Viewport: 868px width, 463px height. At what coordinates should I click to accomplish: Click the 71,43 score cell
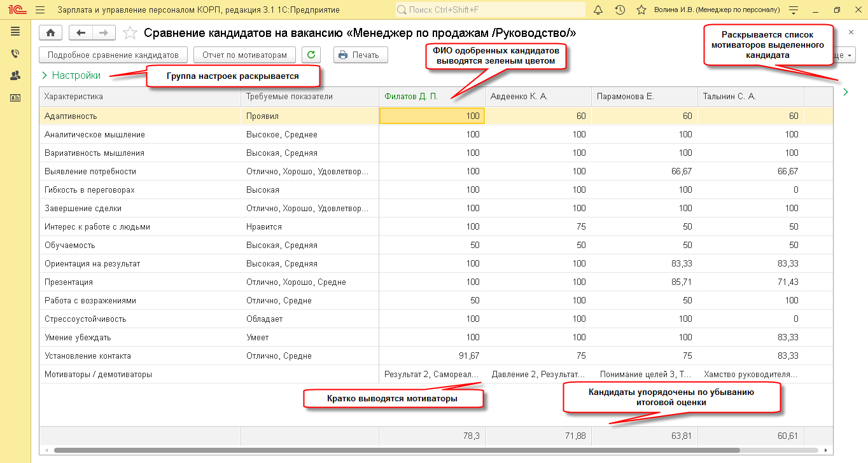[751, 282]
